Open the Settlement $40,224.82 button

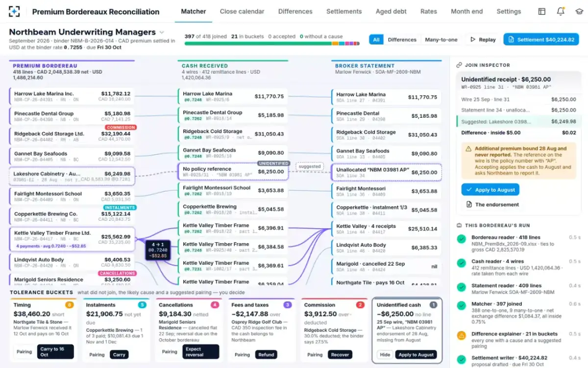coord(541,40)
